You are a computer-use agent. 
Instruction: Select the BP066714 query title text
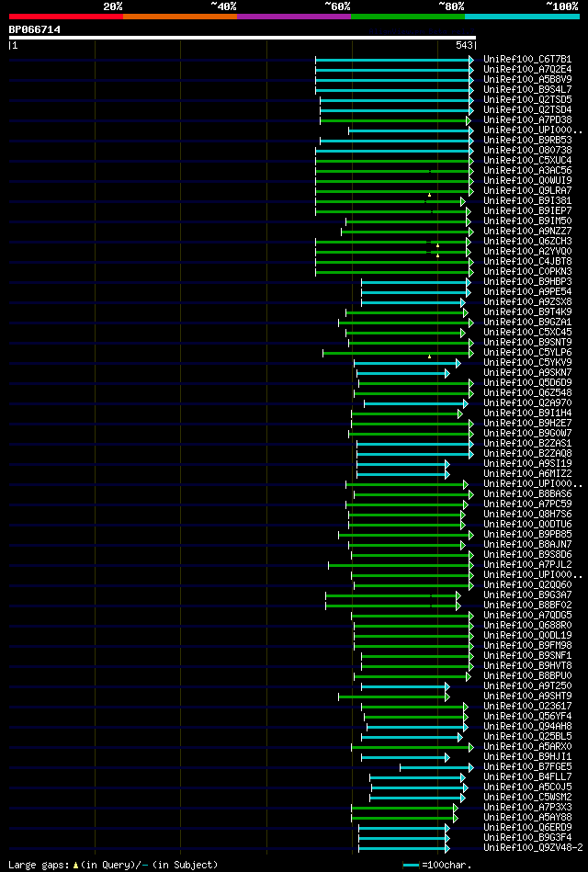pos(35,28)
